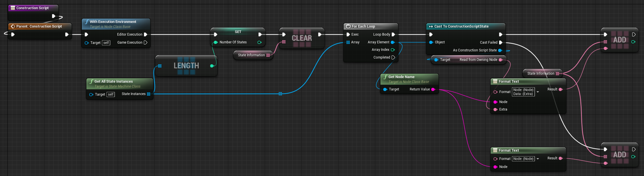Image resolution: width=644 pixels, height=176 pixels.
Task: Click the Completed pin on For Each Loop
Action: pyautogui.click(x=393, y=57)
